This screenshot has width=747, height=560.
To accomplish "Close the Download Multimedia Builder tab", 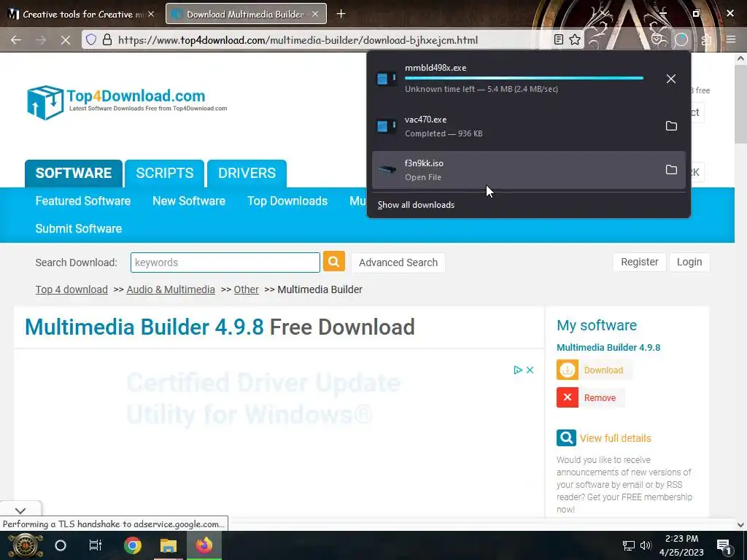I will click(315, 14).
